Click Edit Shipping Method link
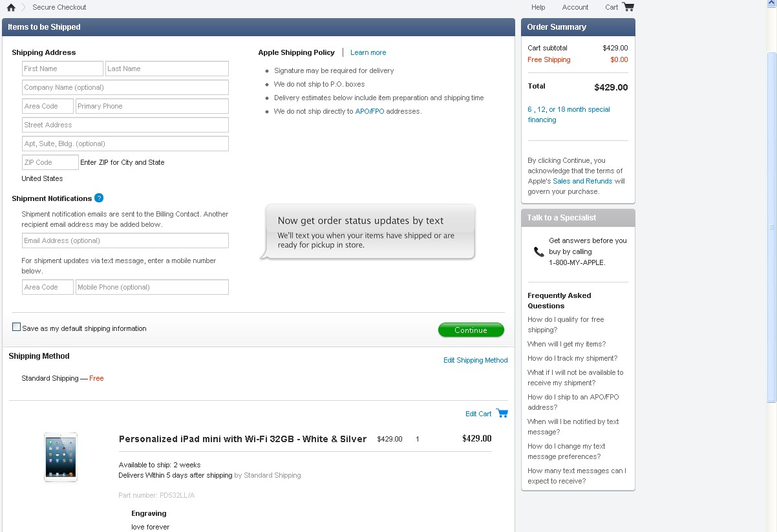 pyautogui.click(x=476, y=360)
